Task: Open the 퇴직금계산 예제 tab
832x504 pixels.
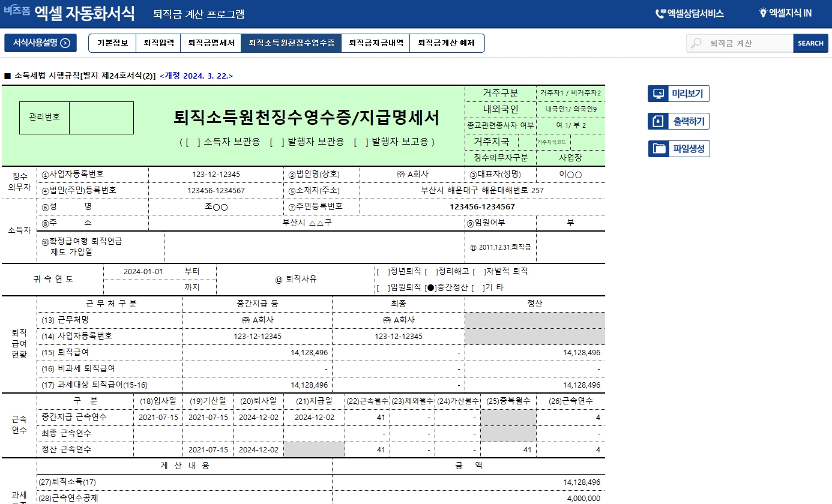Action: (x=447, y=43)
